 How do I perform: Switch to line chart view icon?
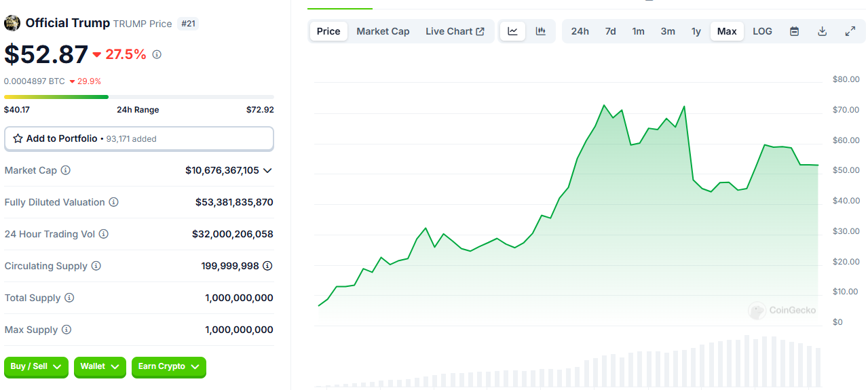click(x=513, y=31)
